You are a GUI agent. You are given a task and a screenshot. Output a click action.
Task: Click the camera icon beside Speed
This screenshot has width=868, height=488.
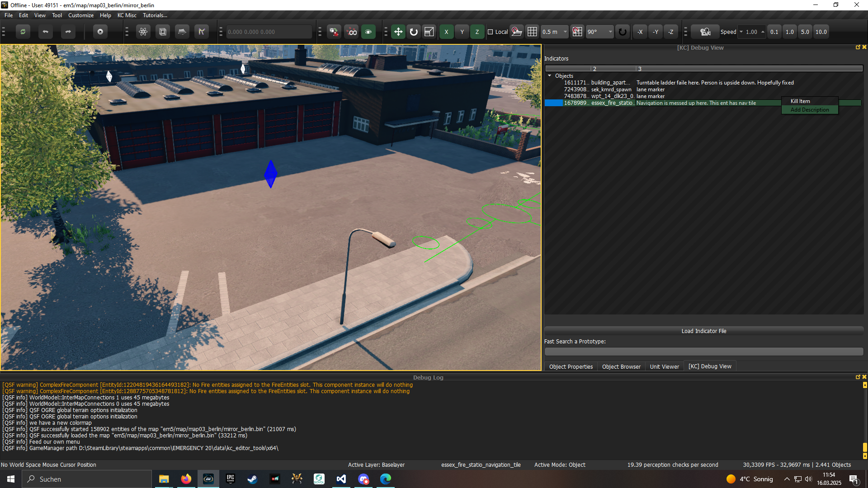(x=705, y=32)
